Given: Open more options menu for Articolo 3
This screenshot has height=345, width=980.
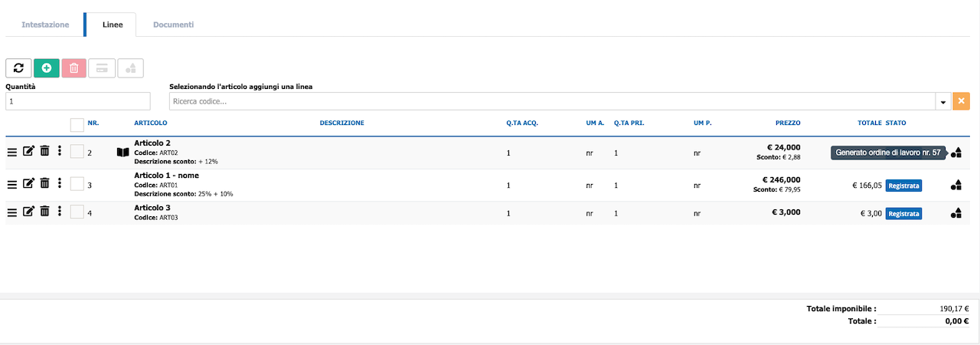Looking at the screenshot, I should coord(59,212).
